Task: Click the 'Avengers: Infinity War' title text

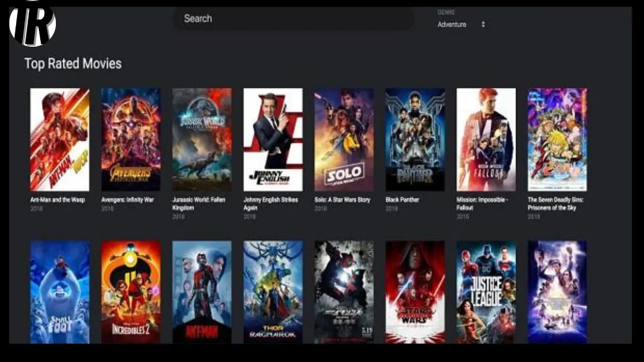Action: 128,200
